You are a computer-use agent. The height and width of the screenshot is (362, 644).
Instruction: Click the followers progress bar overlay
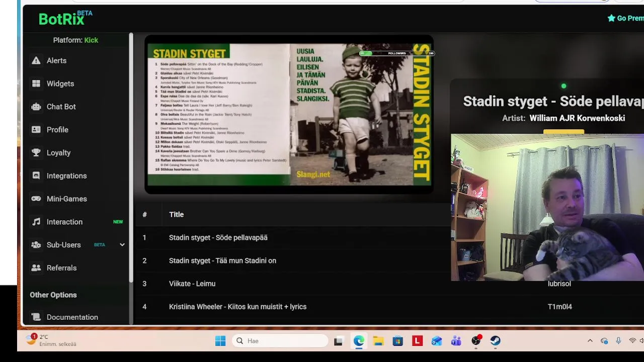[x=397, y=53]
